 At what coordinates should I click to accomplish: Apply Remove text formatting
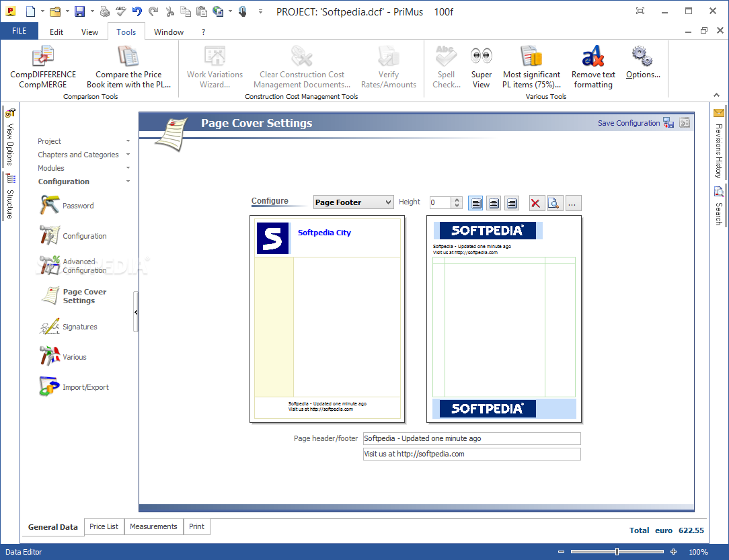coord(593,67)
